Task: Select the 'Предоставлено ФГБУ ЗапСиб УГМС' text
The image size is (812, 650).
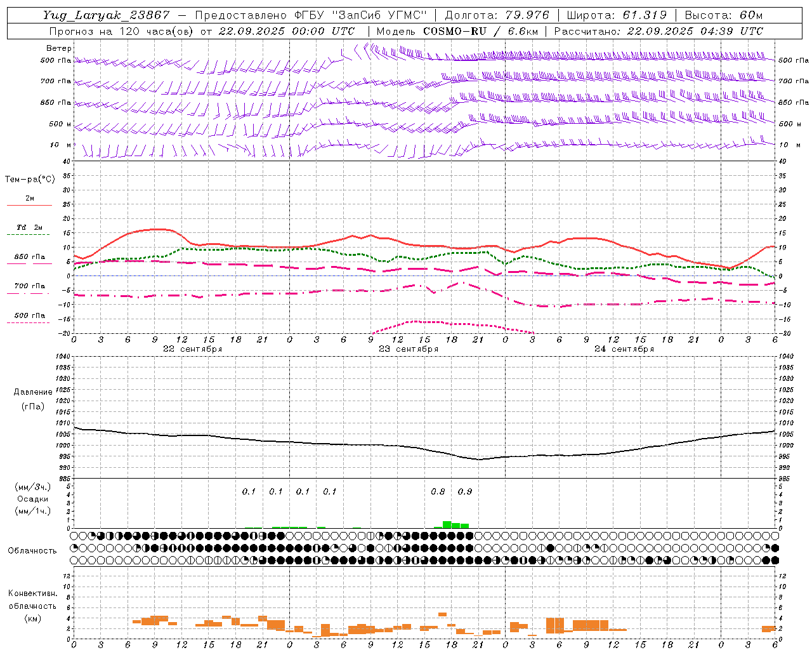Action: pos(311,15)
